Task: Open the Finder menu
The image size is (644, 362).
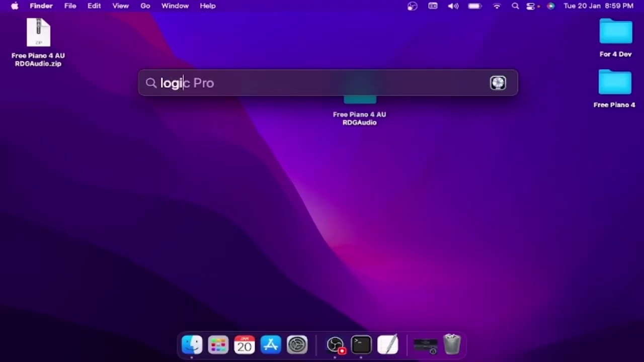Action: [41, 6]
